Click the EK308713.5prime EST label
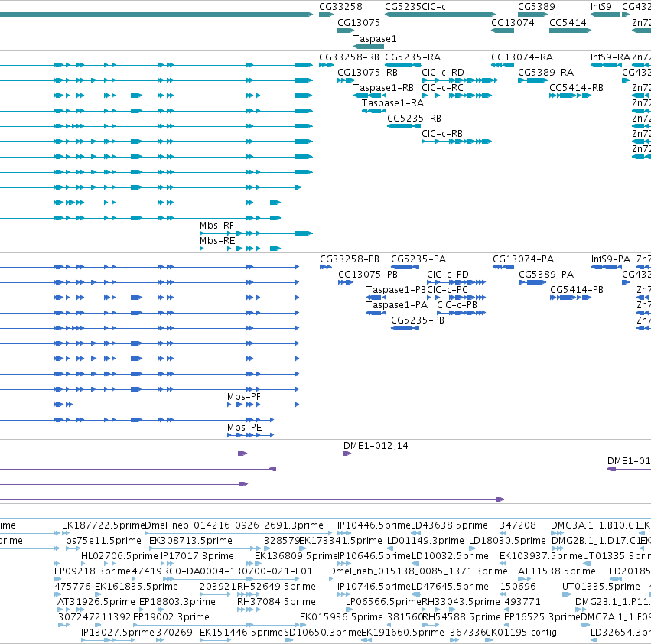Screen dimensions: 651x644 [x=190, y=541]
